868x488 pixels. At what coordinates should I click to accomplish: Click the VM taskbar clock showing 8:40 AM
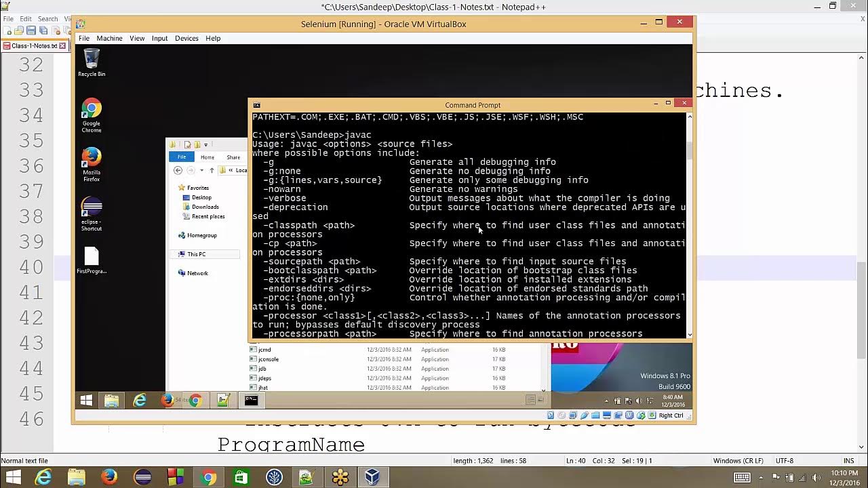pyautogui.click(x=673, y=401)
